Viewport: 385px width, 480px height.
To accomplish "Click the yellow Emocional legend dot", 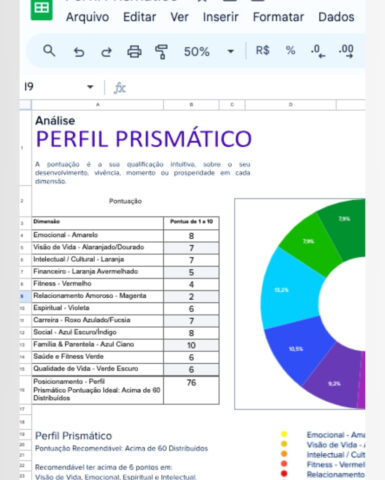I will coord(284,434).
